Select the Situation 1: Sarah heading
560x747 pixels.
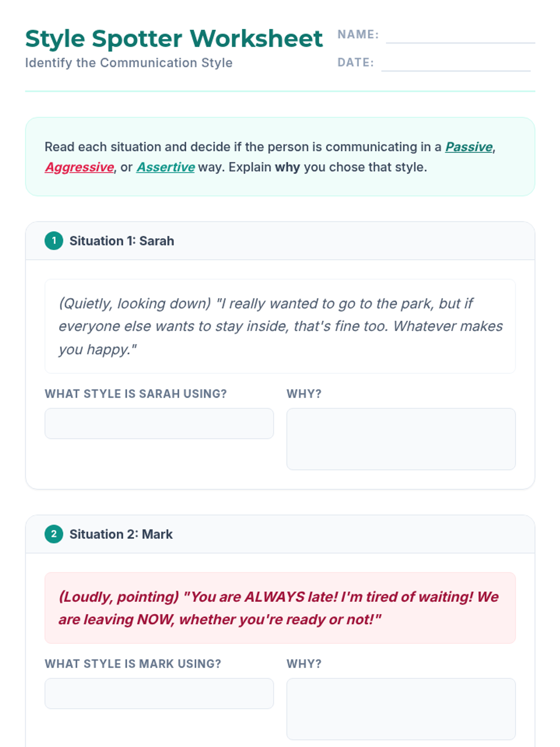[122, 241]
